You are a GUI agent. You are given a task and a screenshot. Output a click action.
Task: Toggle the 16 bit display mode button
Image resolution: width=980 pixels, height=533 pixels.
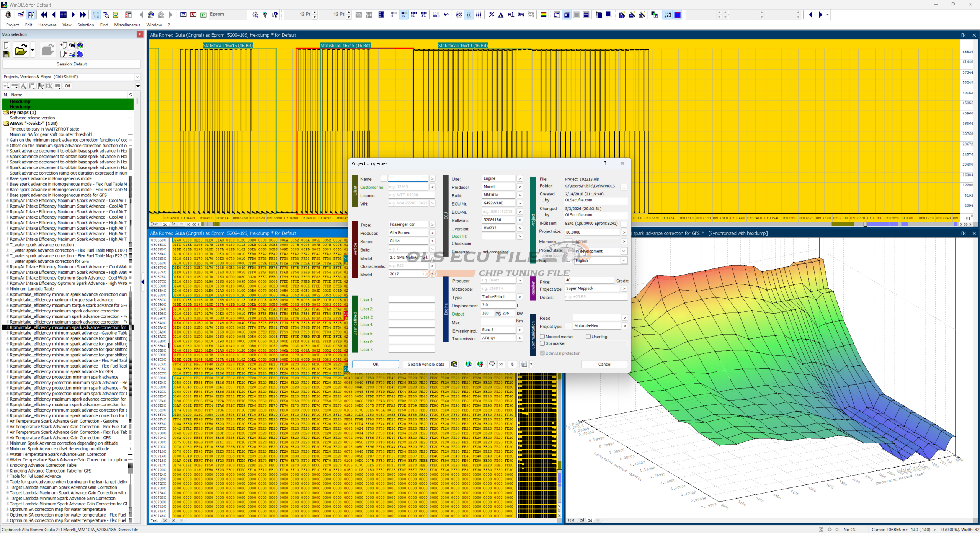pyautogui.click(x=403, y=15)
